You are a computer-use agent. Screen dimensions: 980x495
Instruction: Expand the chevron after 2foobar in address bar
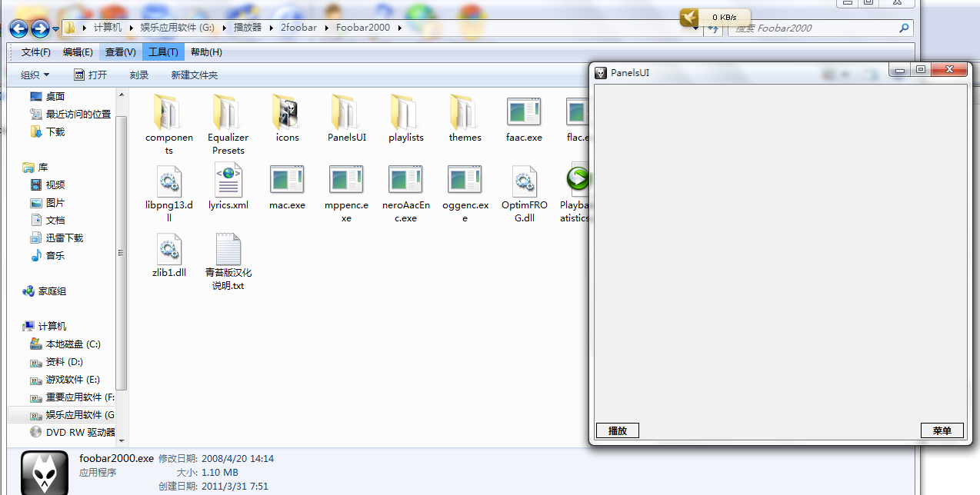point(326,28)
